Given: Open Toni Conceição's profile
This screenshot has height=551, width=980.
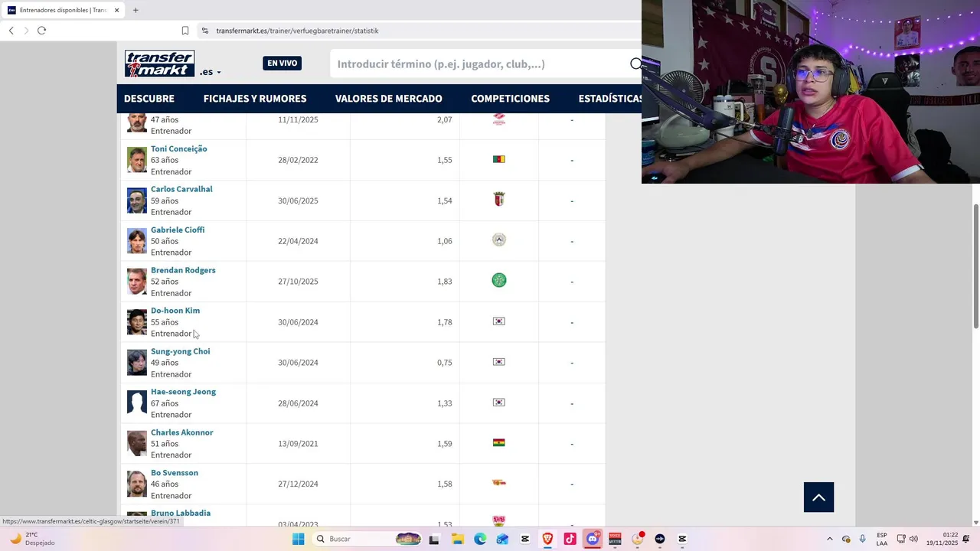Looking at the screenshot, I should click(178, 148).
